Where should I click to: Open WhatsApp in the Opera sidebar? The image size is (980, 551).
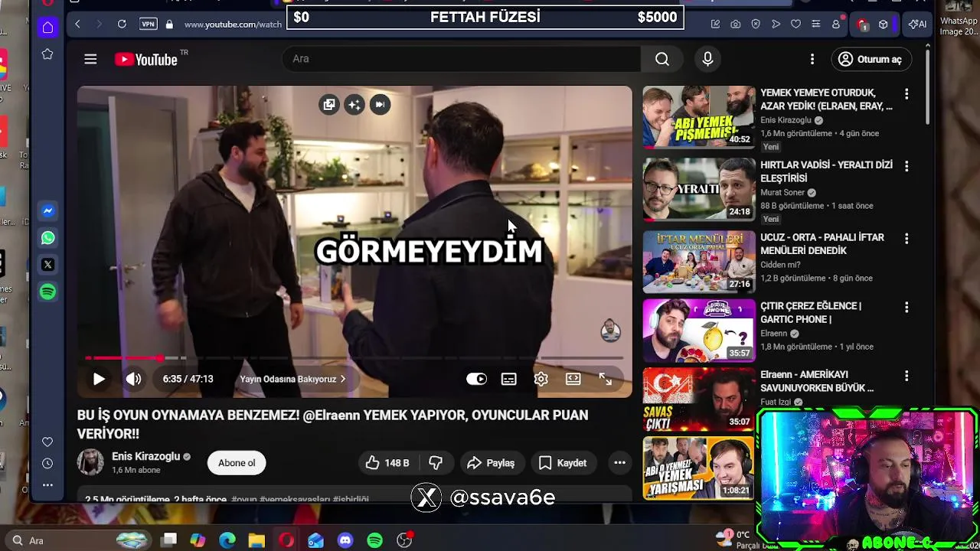tap(47, 238)
